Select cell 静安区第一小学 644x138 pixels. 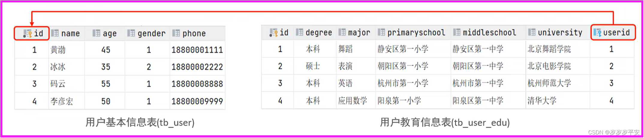tap(403, 49)
